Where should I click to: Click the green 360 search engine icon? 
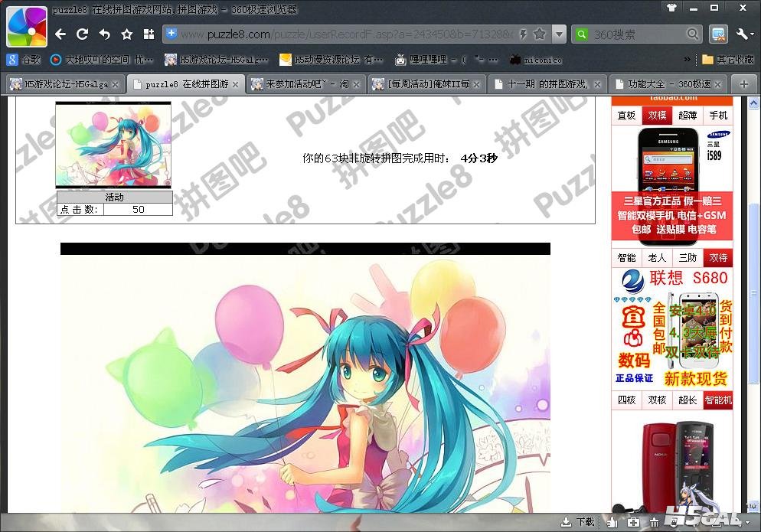pyautogui.click(x=580, y=34)
